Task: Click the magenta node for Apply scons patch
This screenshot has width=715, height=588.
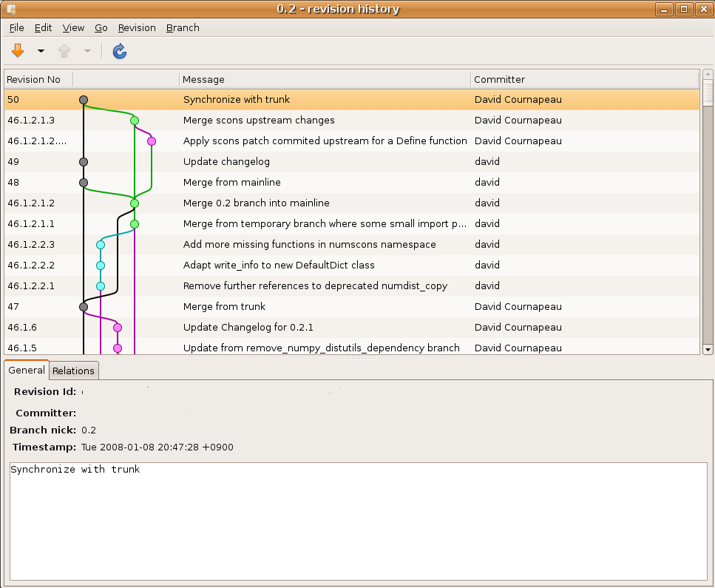Action: 152,141
